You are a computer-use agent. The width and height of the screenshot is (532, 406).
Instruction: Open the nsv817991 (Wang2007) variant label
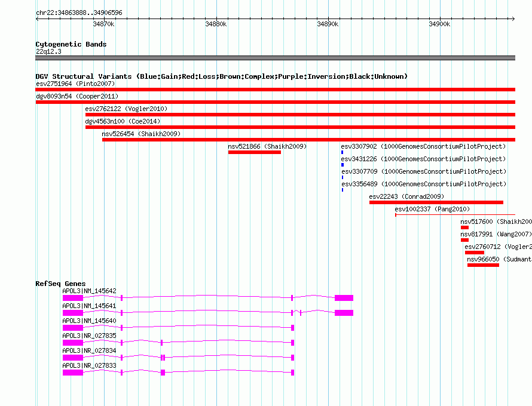[x=496, y=234]
